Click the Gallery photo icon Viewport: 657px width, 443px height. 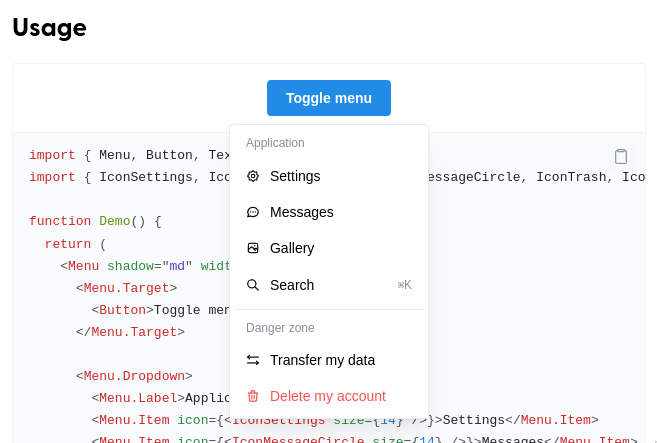[253, 248]
